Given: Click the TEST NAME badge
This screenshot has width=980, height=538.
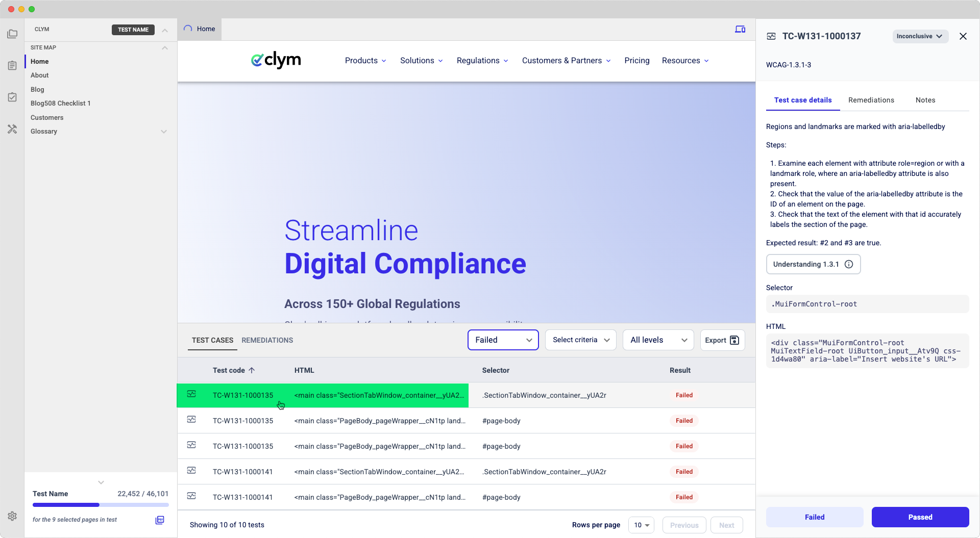Looking at the screenshot, I should [133, 30].
